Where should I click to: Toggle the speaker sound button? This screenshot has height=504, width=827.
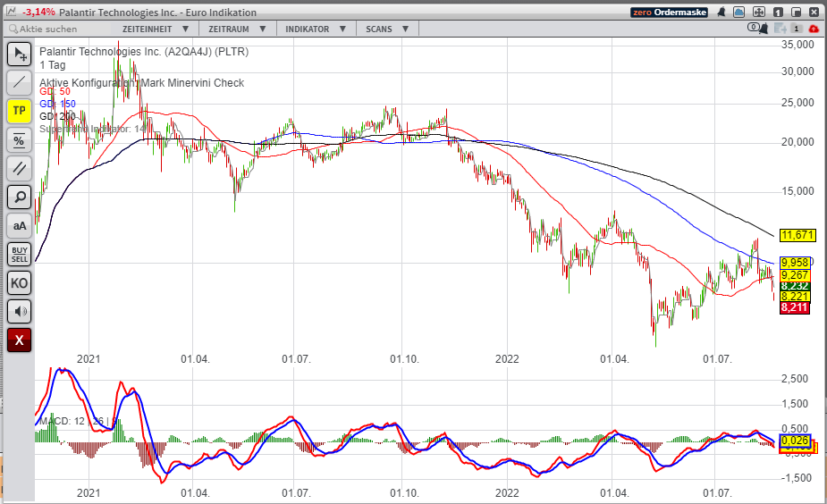pyautogui.click(x=19, y=312)
